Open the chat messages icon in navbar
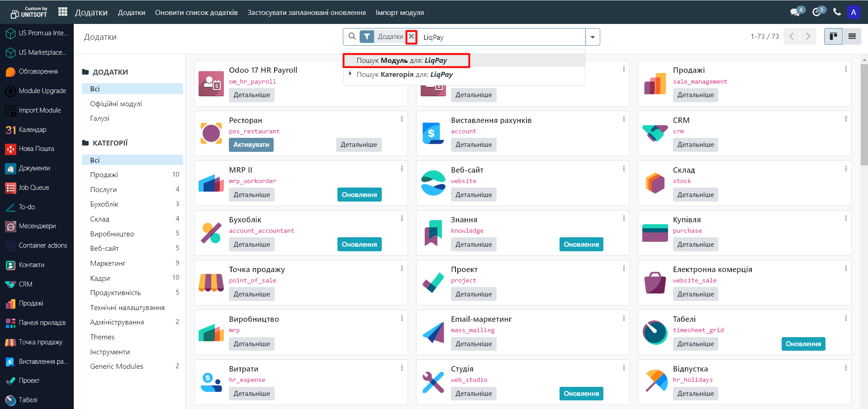Screen dimensions: 868x409 pos(795,12)
